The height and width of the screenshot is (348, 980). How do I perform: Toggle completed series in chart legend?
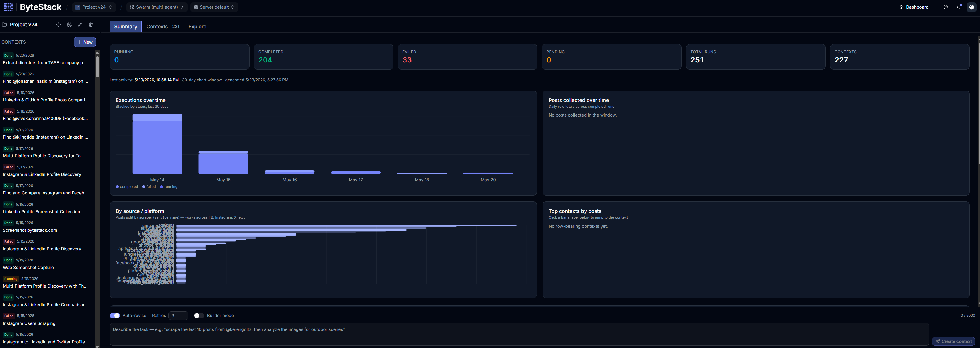[x=127, y=186]
